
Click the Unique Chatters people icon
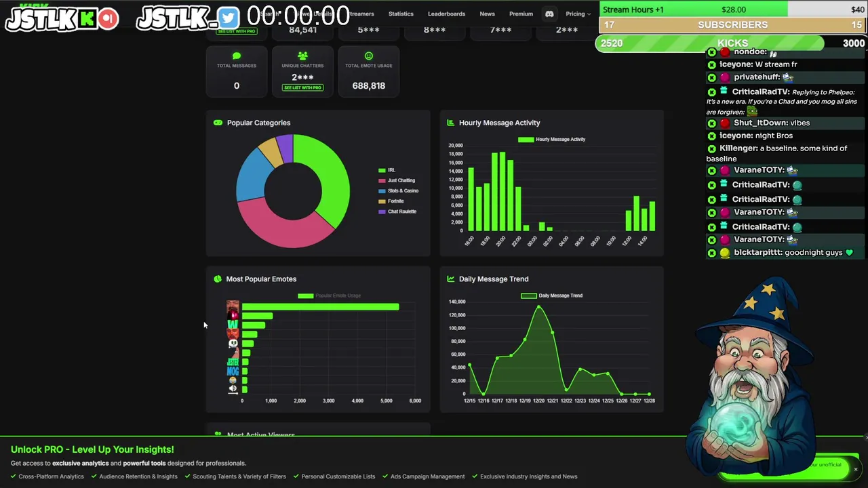coord(302,56)
